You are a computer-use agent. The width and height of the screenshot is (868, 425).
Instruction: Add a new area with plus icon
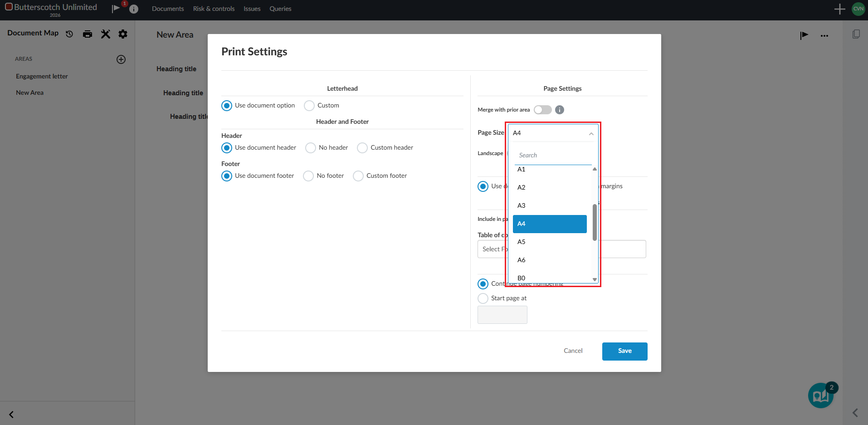pyautogui.click(x=121, y=59)
